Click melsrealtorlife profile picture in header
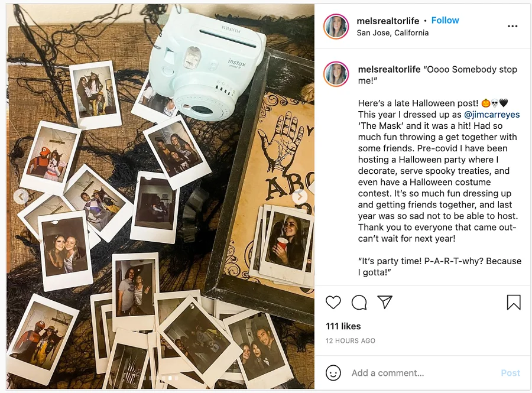This screenshot has height=393, width=532. [x=336, y=27]
